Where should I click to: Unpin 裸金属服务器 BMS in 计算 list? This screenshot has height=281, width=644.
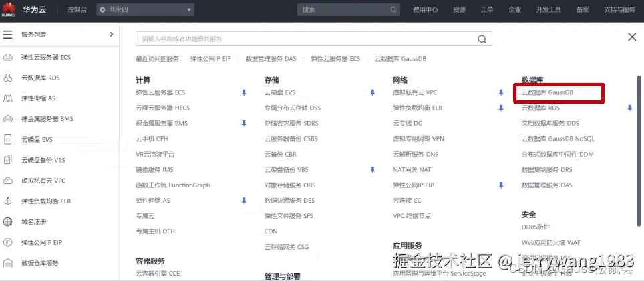coord(244,123)
